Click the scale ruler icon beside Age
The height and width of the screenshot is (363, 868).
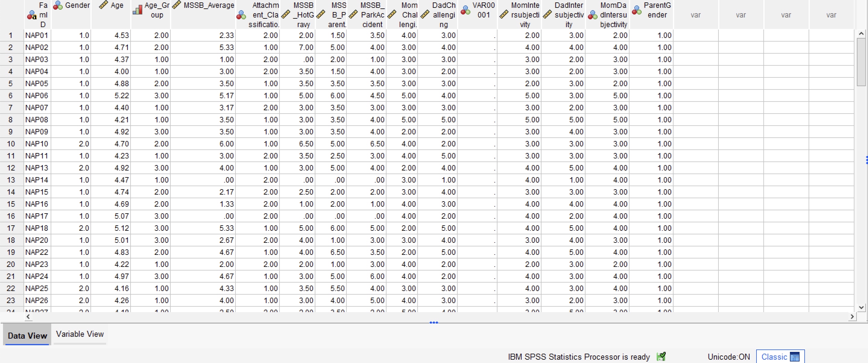tap(103, 5)
